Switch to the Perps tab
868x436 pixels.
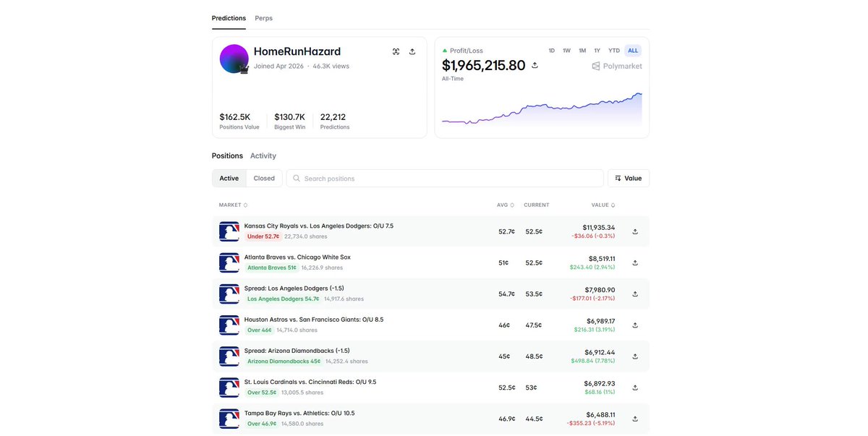tap(264, 18)
